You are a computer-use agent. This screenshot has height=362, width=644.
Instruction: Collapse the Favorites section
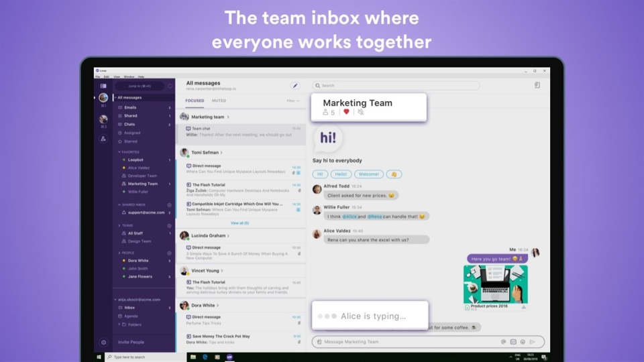click(119, 152)
